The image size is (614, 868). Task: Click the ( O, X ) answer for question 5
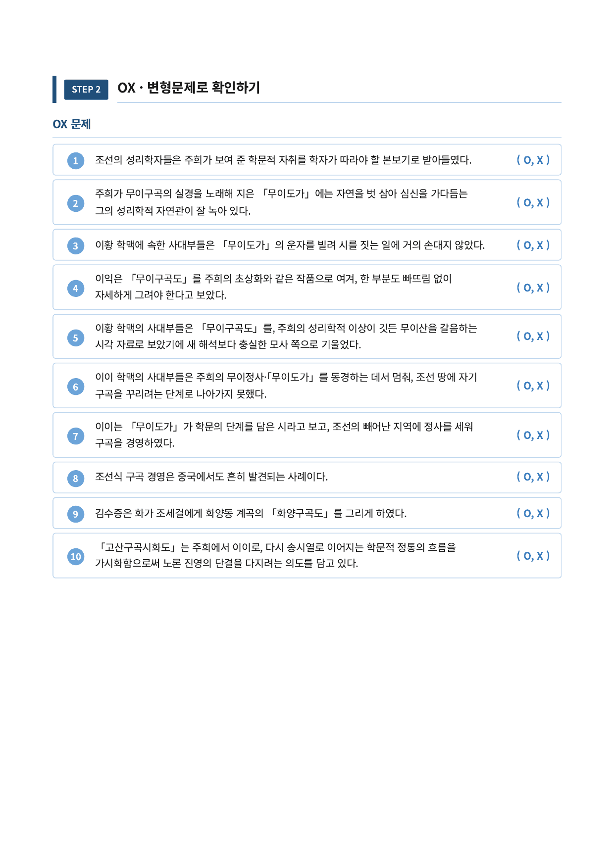point(533,336)
